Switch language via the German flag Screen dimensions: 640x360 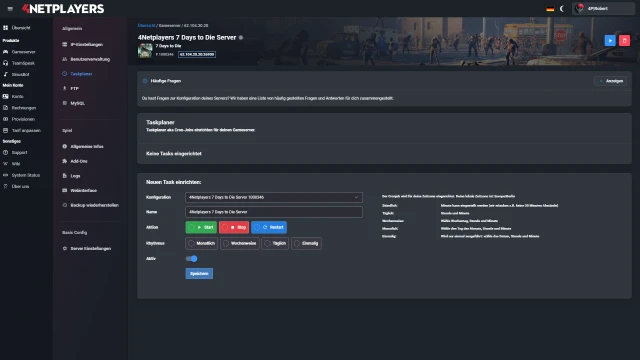[550, 9]
